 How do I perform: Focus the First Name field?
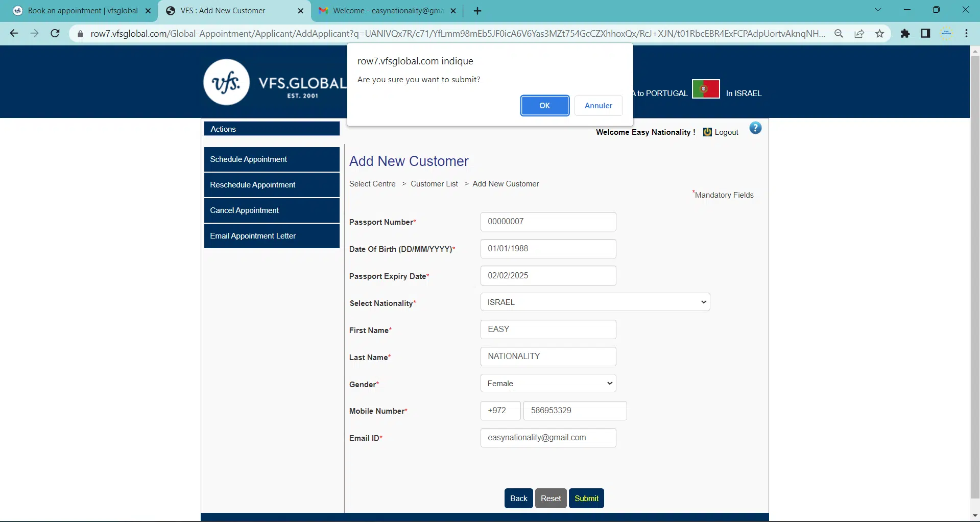[548, 329]
